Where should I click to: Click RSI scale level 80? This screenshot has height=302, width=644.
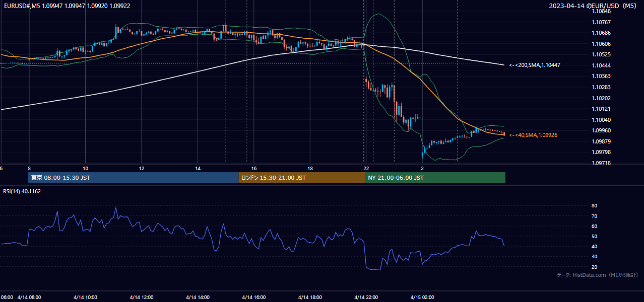coord(594,206)
